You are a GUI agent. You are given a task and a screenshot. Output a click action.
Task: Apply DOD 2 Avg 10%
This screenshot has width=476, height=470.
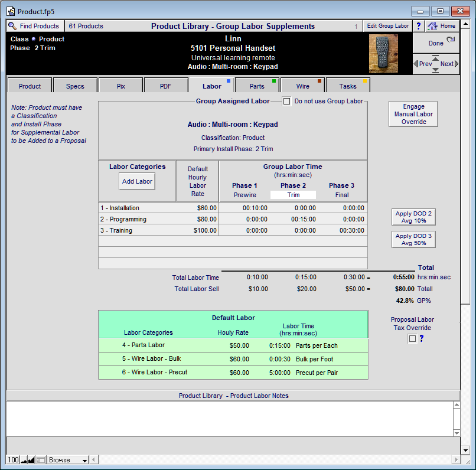[x=413, y=217]
